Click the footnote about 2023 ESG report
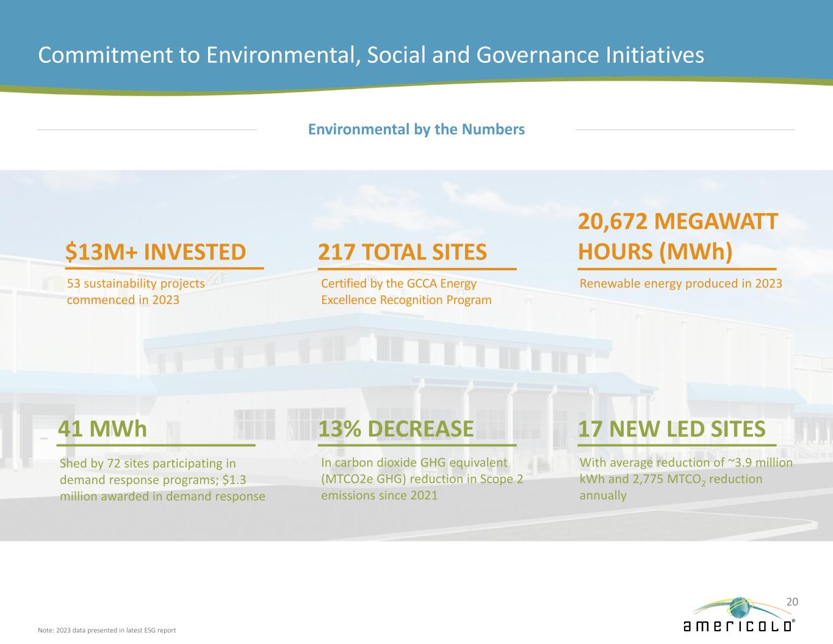The height and width of the screenshot is (644, 833). coord(107,630)
